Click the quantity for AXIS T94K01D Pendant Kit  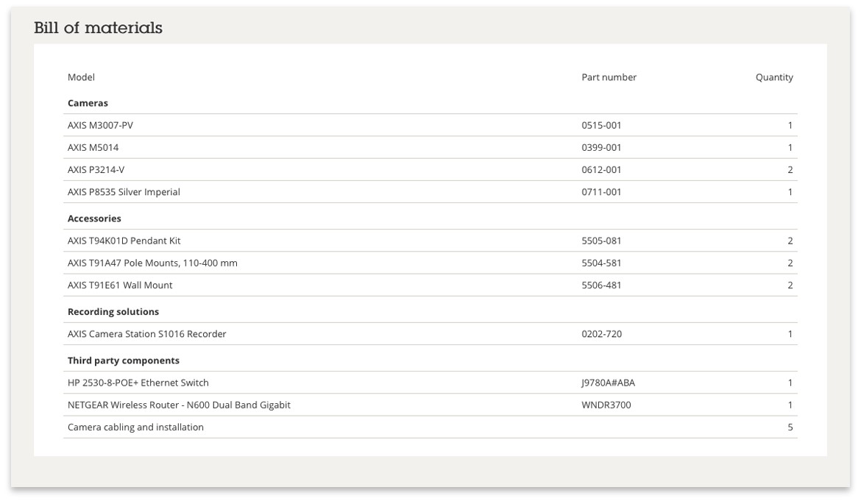(790, 241)
